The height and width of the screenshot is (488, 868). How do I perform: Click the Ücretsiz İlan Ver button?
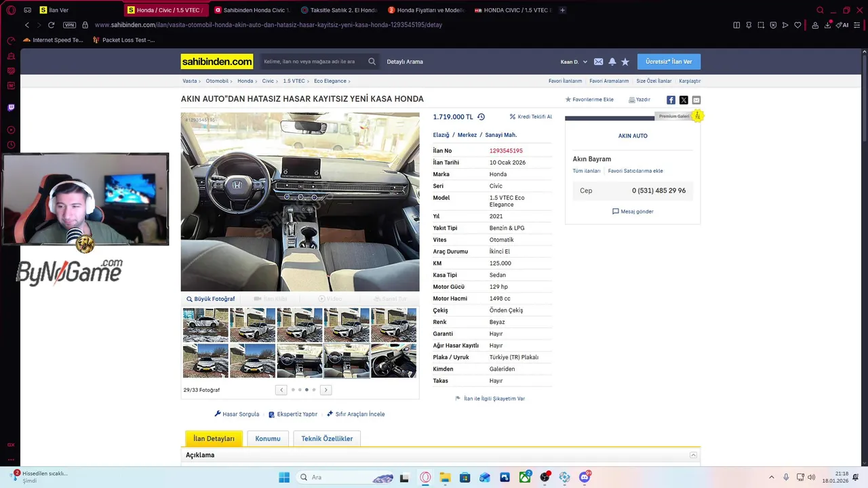(x=669, y=62)
